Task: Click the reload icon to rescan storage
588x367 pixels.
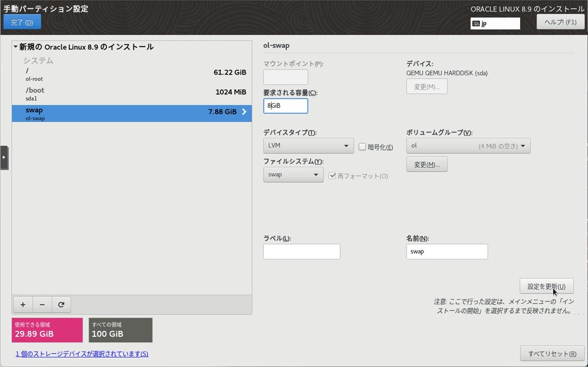Action: (x=61, y=304)
